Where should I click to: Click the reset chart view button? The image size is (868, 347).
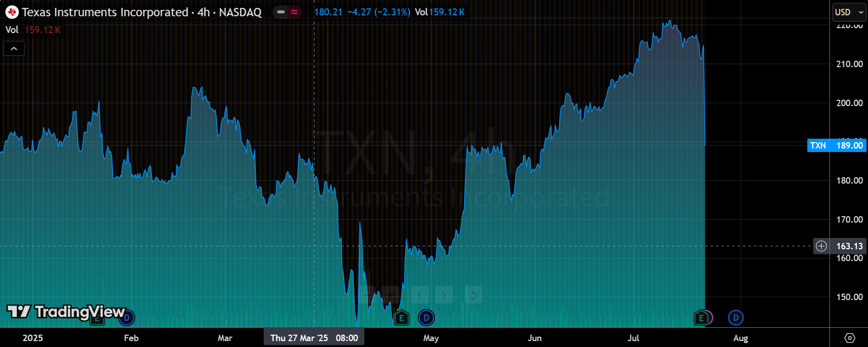(473, 295)
